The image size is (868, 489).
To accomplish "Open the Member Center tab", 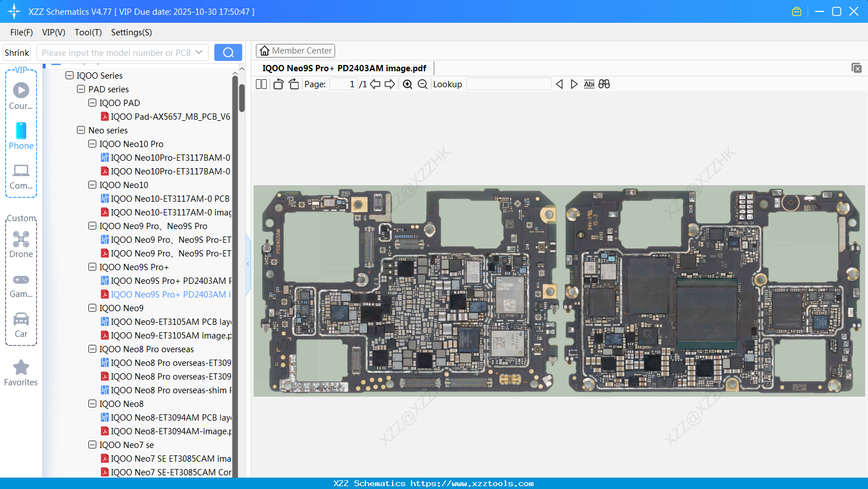I will tap(295, 51).
